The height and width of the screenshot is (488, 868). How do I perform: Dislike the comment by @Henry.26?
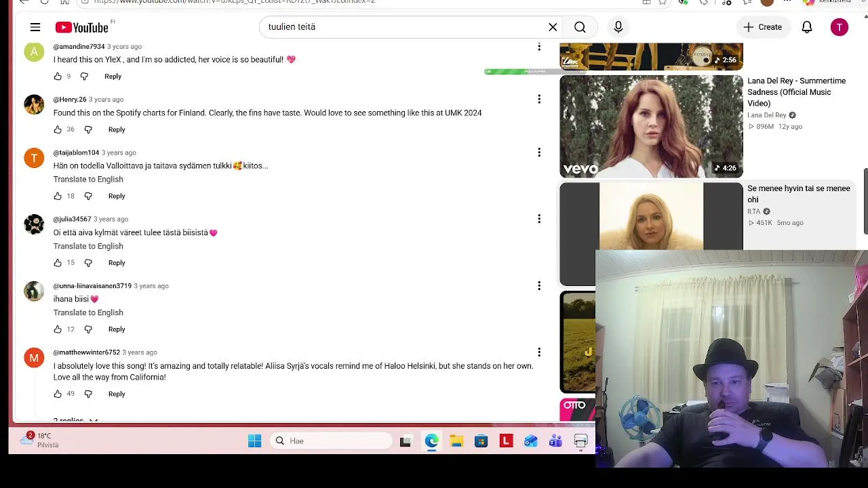click(88, 129)
